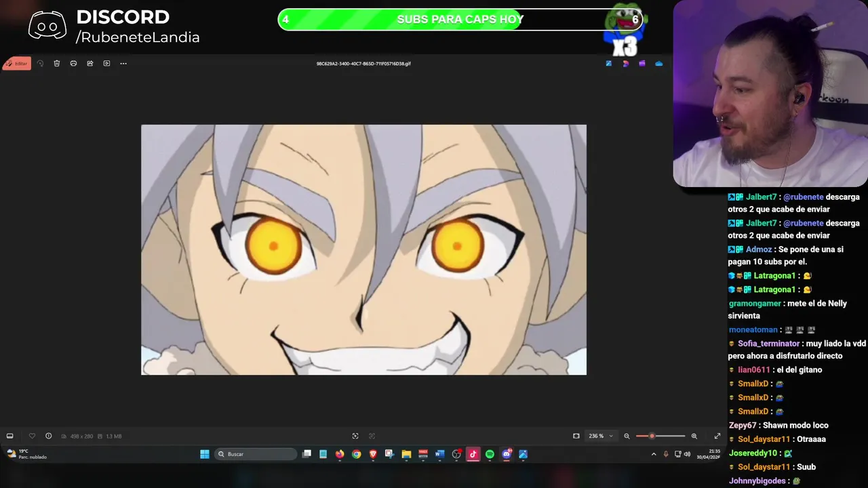Rotate the image with the rotate icon

40,64
